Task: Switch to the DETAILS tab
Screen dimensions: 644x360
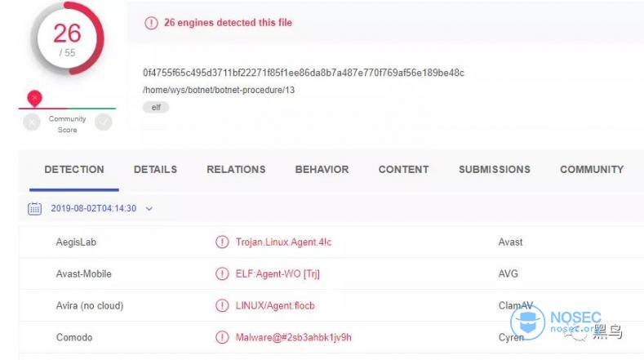Action: pyautogui.click(x=155, y=169)
